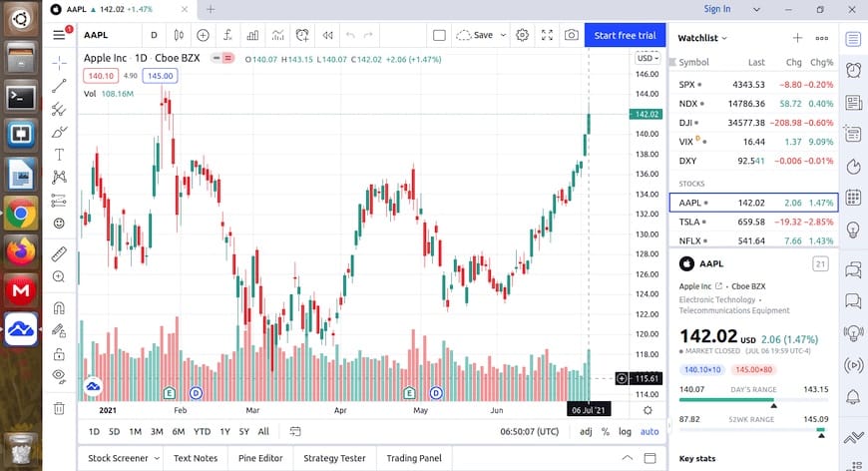
Task: Start bar replay mode
Action: pos(327,35)
